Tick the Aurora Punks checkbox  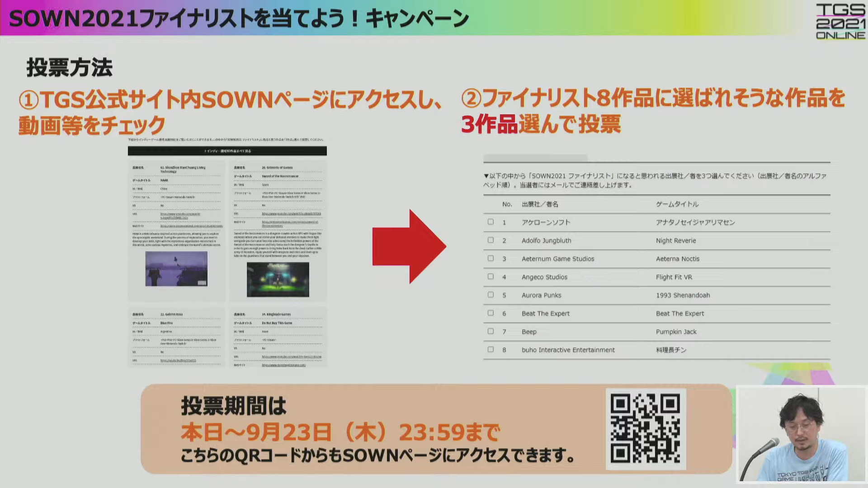pyautogui.click(x=491, y=295)
